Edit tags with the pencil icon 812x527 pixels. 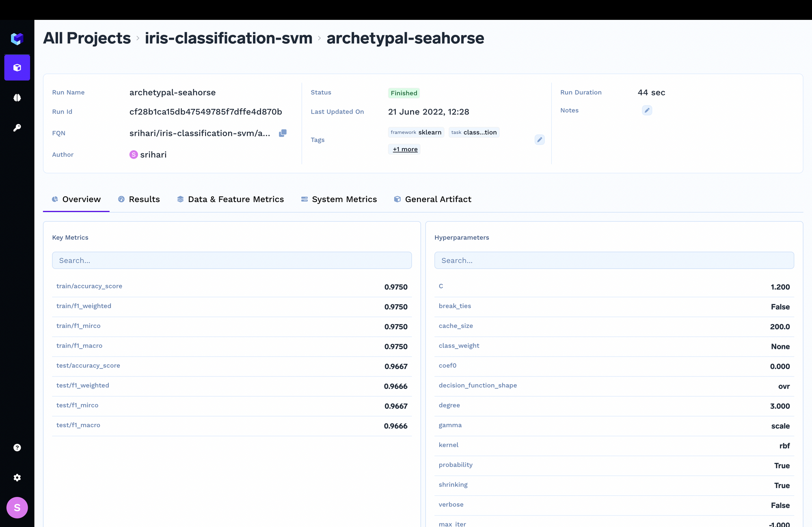tap(539, 140)
